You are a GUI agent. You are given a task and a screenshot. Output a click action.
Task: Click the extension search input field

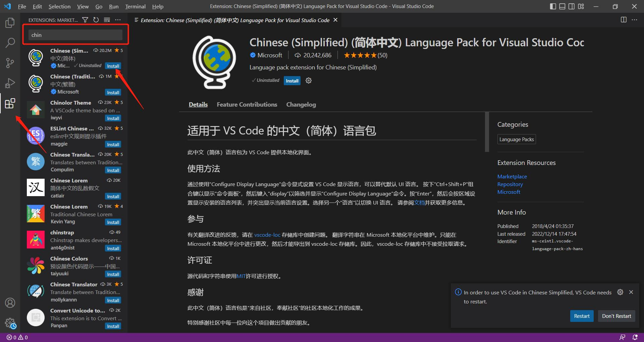pyautogui.click(x=75, y=35)
